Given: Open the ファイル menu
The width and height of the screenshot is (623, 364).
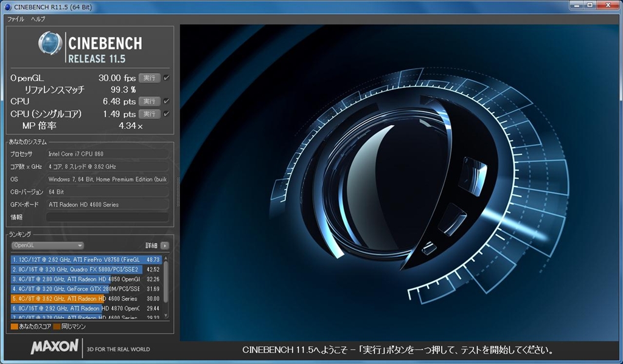Looking at the screenshot, I should tap(16, 19).
